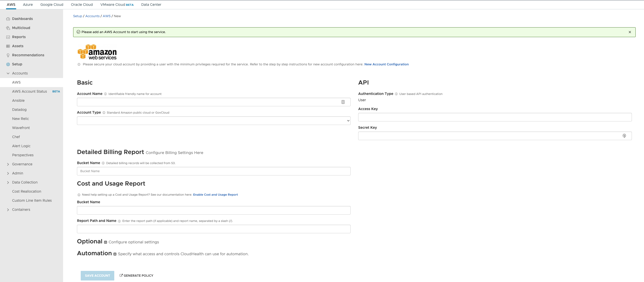Click the Access Key input field
The height and width of the screenshot is (282, 644).
(x=495, y=117)
